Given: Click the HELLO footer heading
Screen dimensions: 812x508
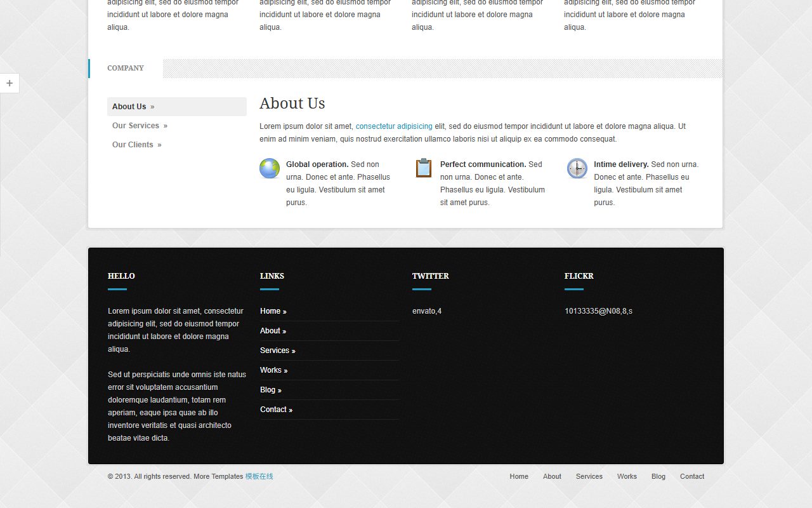Looking at the screenshot, I should click(121, 276).
